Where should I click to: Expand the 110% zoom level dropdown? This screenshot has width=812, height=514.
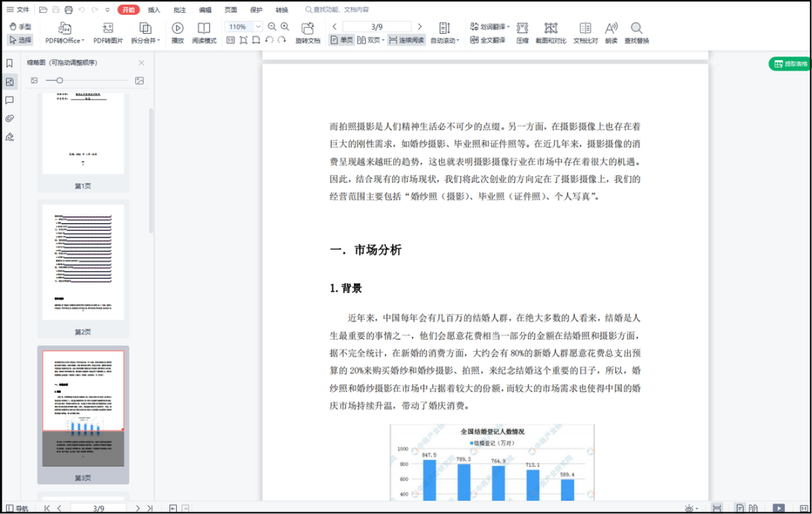[x=258, y=26]
